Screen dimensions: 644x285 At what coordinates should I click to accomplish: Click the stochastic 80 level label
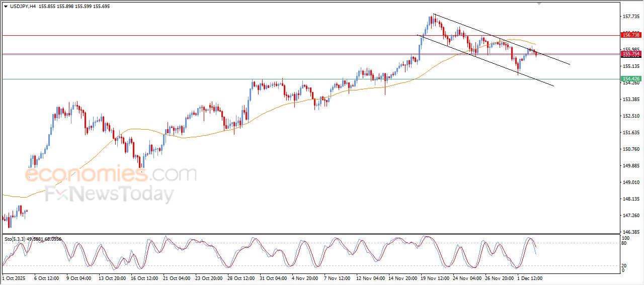[625, 243]
